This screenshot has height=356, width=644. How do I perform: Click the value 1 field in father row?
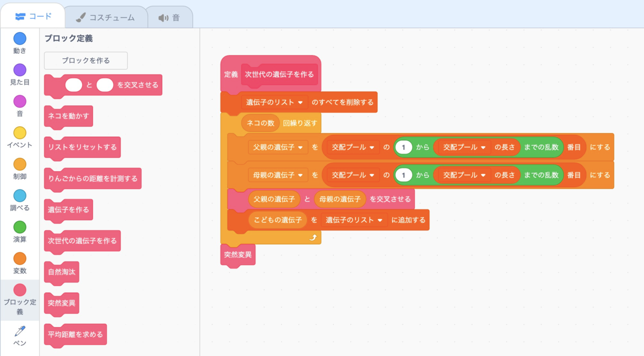coord(403,147)
